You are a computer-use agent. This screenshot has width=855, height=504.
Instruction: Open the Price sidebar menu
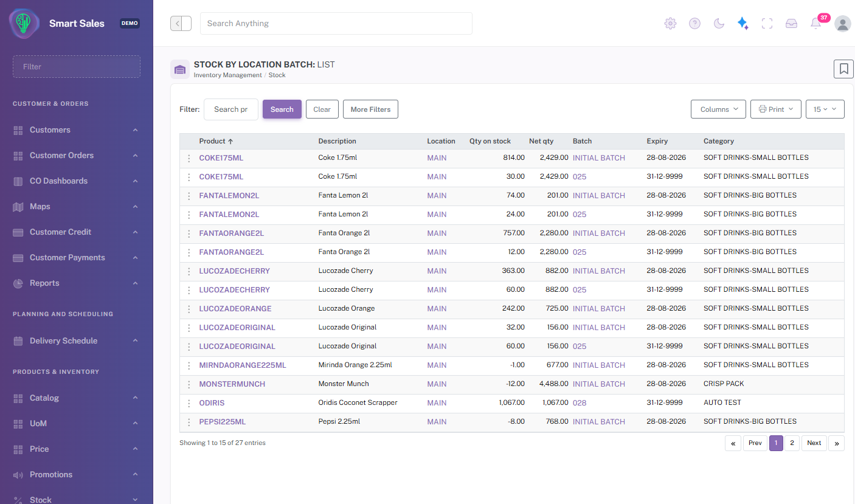click(x=77, y=449)
